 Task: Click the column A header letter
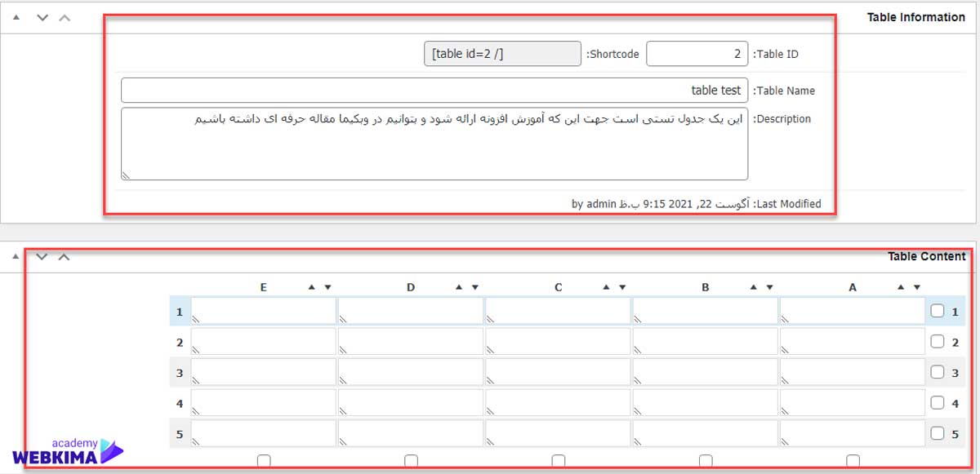853,287
